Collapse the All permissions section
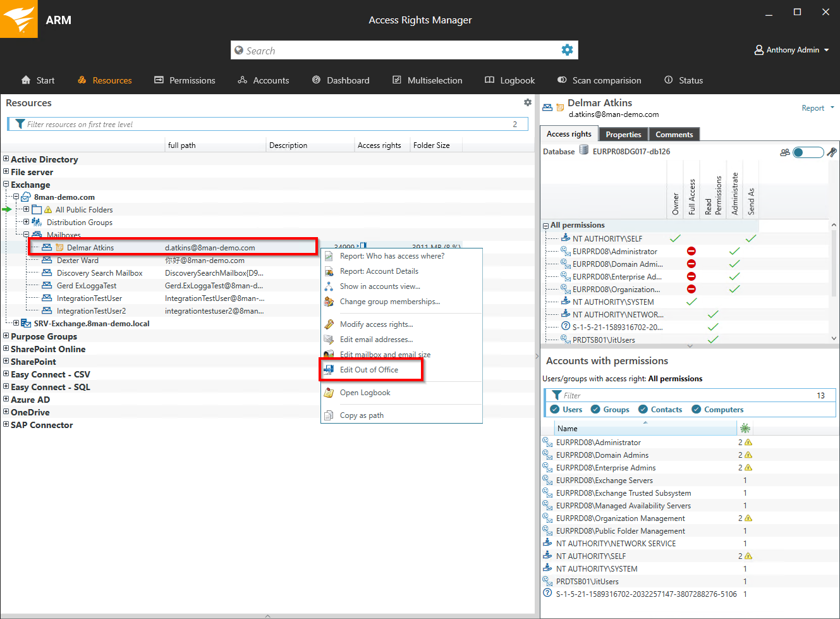Screen dimensions: 840x619 click(545, 226)
